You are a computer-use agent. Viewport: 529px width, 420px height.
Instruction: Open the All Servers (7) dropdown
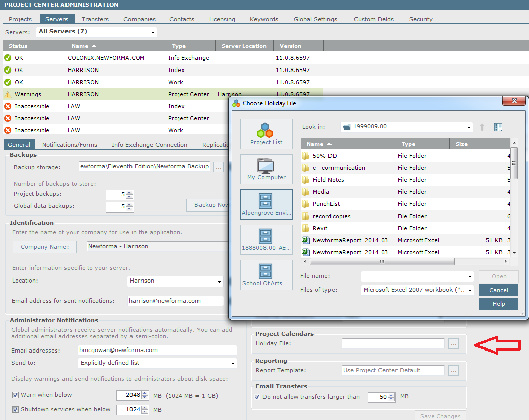pos(153,32)
